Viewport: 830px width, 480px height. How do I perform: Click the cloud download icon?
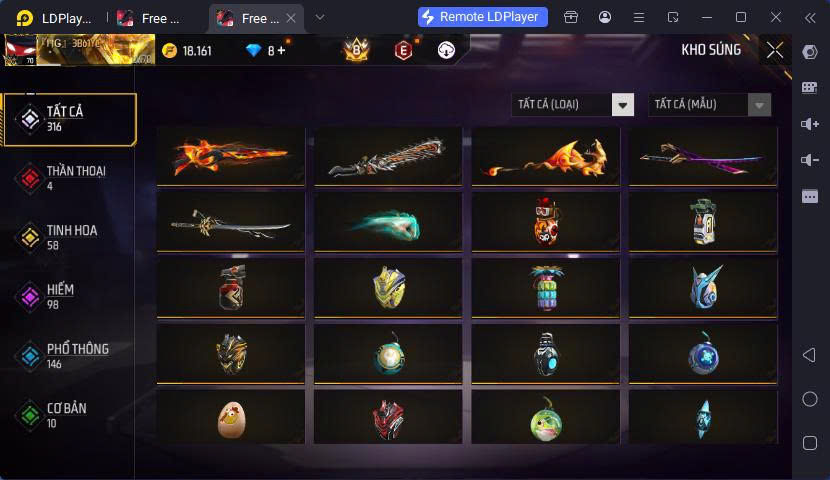(446, 50)
